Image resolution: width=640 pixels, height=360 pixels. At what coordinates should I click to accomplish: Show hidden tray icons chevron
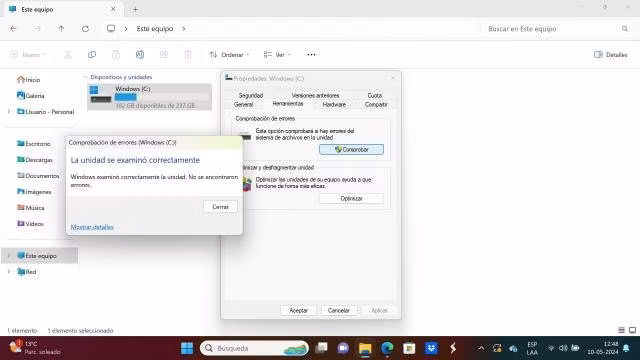coord(481,348)
